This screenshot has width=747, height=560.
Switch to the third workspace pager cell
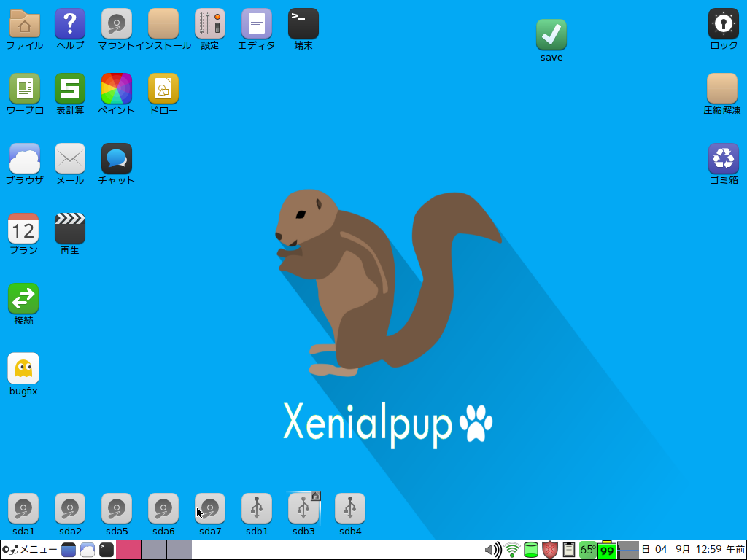[x=179, y=550]
